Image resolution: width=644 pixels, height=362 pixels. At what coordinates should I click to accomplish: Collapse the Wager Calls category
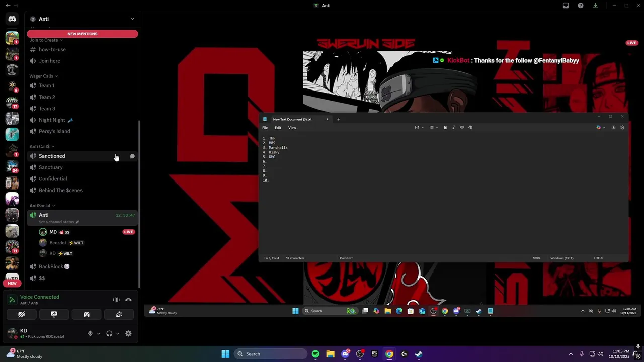(x=43, y=76)
